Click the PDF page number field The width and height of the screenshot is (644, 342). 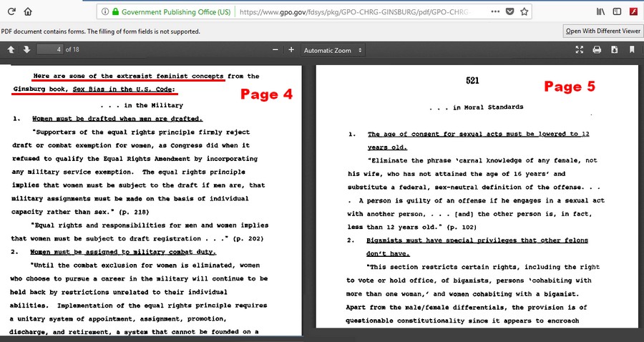pyautogui.click(x=49, y=50)
